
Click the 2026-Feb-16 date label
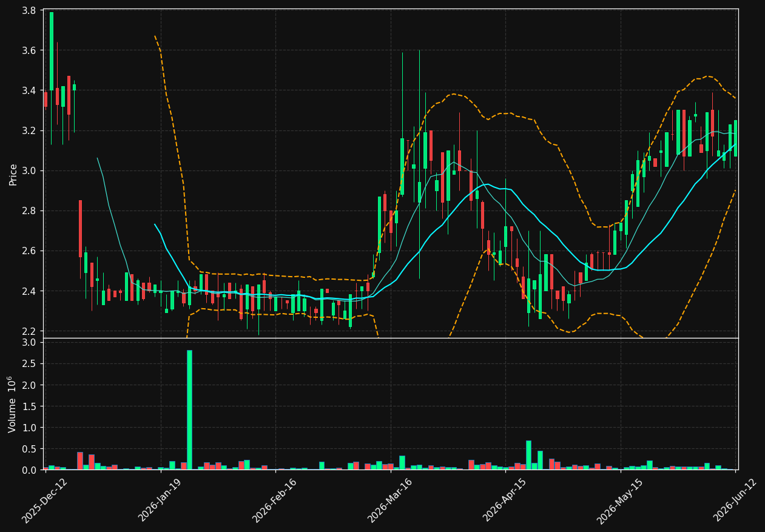274,500
